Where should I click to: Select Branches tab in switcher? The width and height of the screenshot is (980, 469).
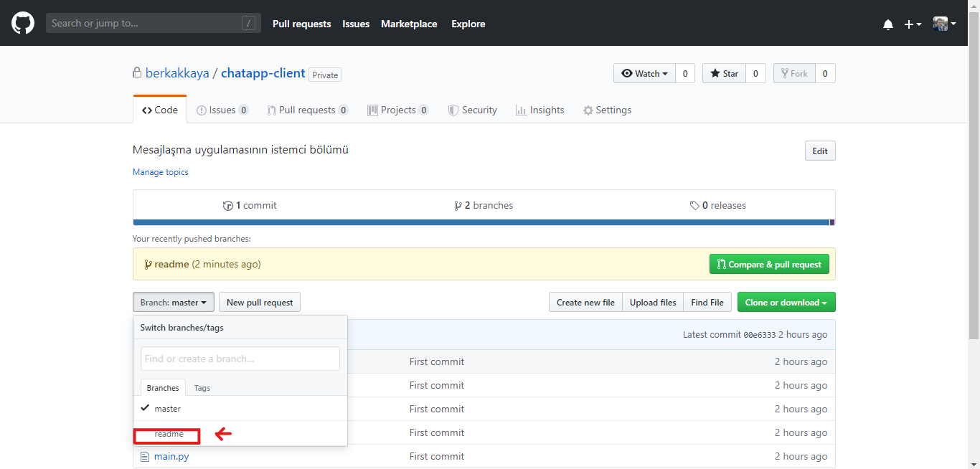[x=163, y=387]
